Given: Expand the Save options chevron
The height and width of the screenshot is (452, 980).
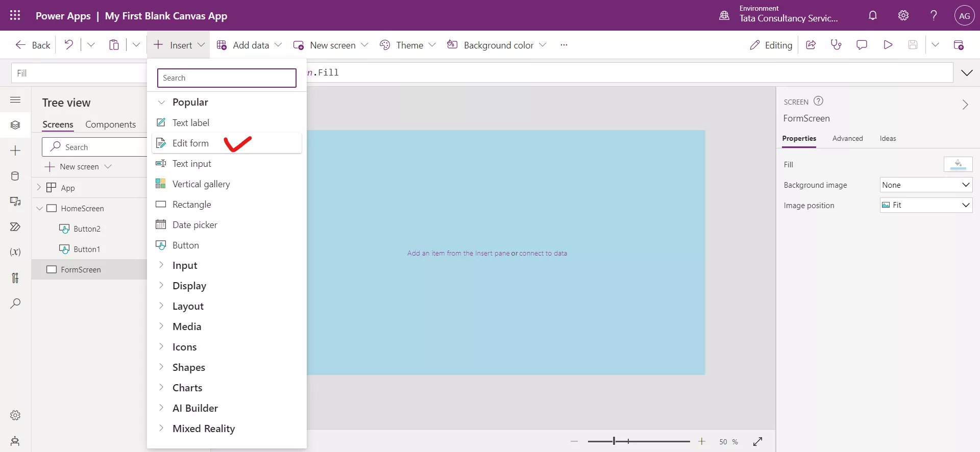Looking at the screenshot, I should point(935,45).
